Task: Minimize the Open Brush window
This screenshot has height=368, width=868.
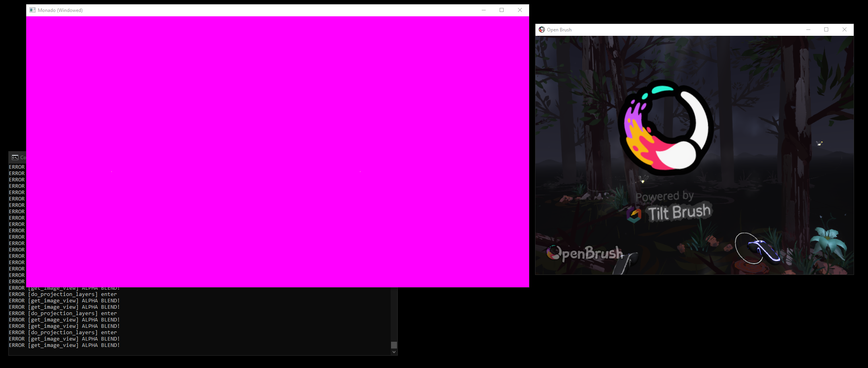Action: (808, 29)
